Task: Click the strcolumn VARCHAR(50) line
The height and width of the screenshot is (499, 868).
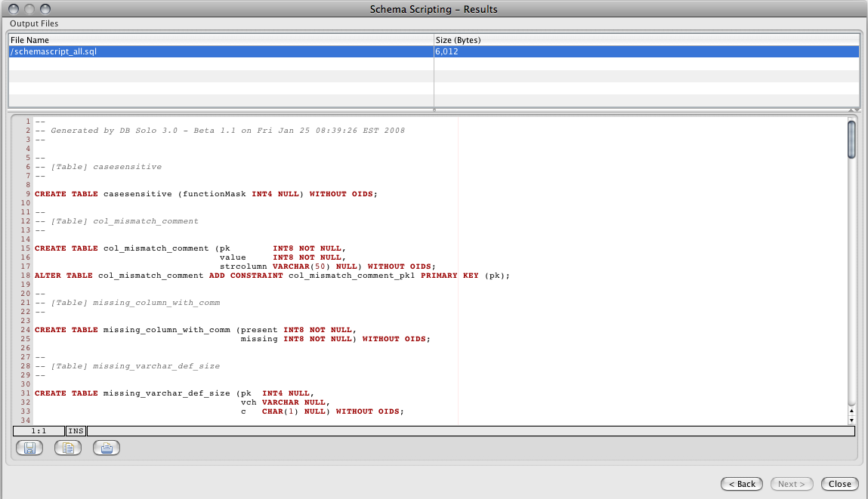Action: click(x=328, y=266)
